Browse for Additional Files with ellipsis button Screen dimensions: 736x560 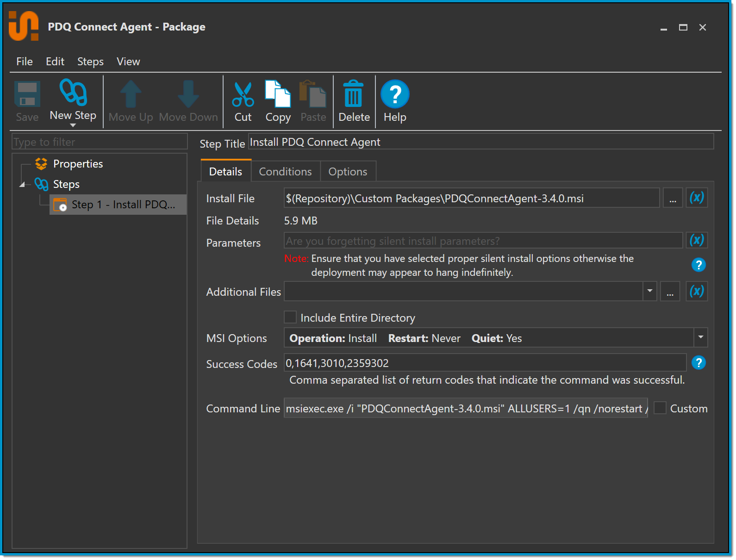(670, 291)
